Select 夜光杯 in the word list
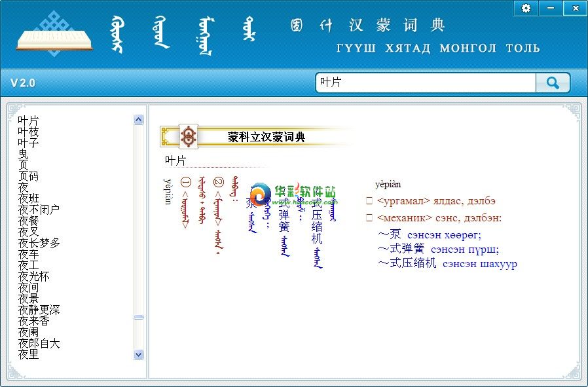The height and width of the screenshot is (387, 588). (x=33, y=276)
